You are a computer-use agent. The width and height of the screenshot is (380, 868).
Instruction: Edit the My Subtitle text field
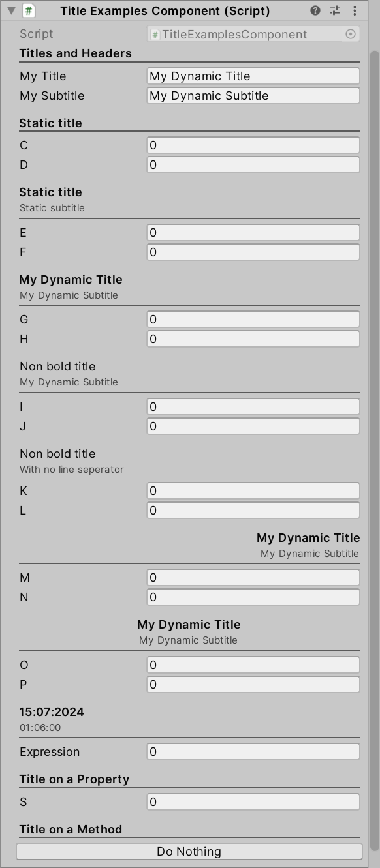click(253, 96)
